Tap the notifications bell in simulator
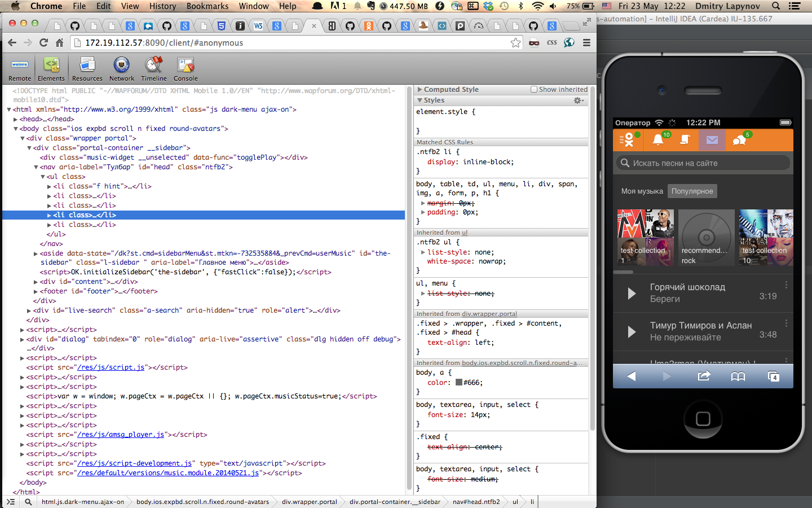Image resolution: width=812 pixels, height=508 pixels. coord(657,139)
